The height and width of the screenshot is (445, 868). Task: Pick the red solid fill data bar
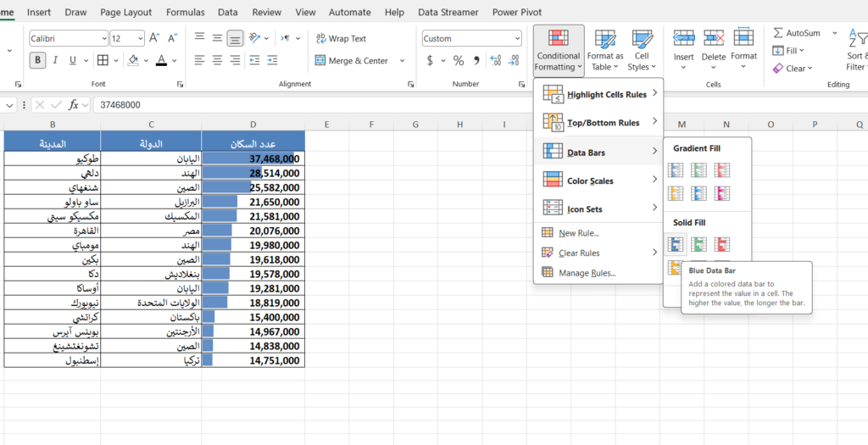click(x=722, y=244)
